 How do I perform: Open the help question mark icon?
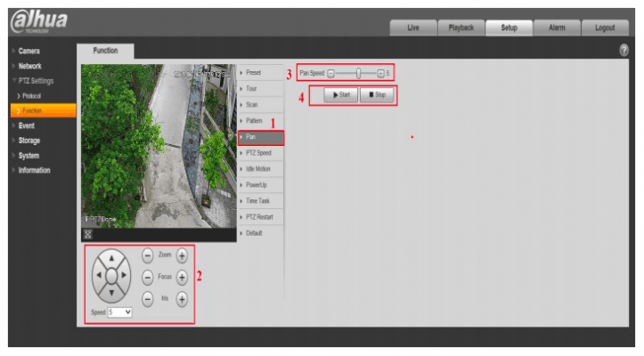click(624, 51)
